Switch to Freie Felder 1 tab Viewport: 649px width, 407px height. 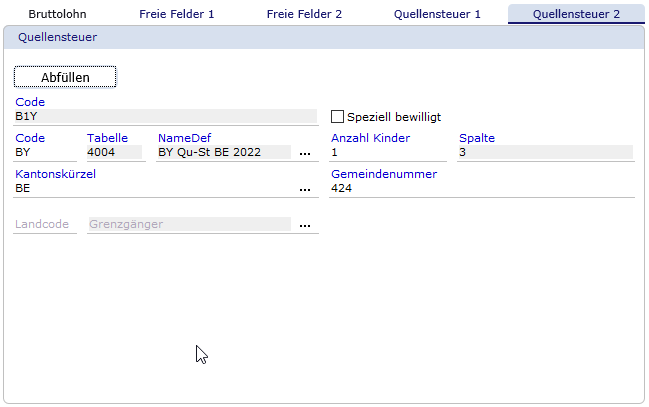coord(176,15)
